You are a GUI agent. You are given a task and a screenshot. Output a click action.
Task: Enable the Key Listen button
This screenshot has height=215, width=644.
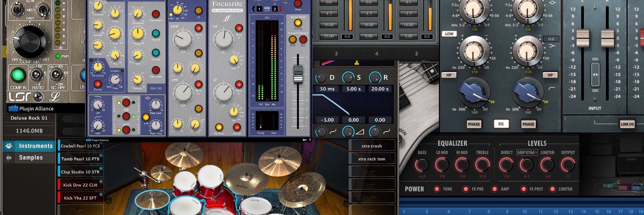point(156,70)
